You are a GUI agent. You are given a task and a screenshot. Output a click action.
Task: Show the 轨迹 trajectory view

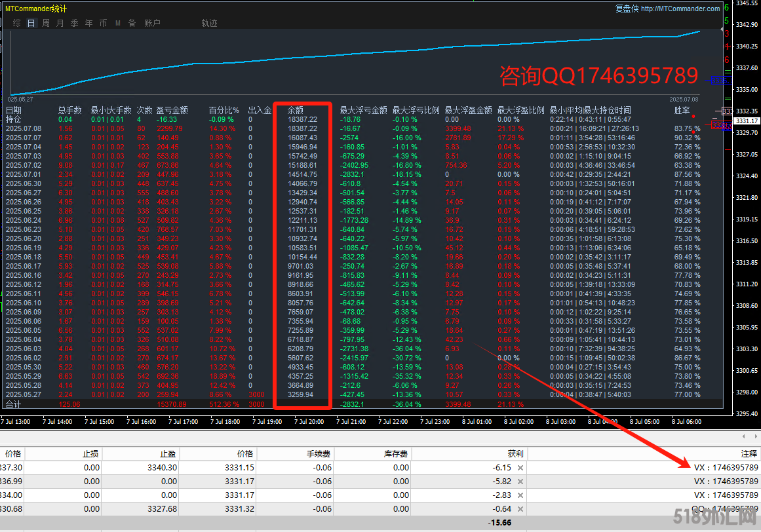pyautogui.click(x=209, y=23)
